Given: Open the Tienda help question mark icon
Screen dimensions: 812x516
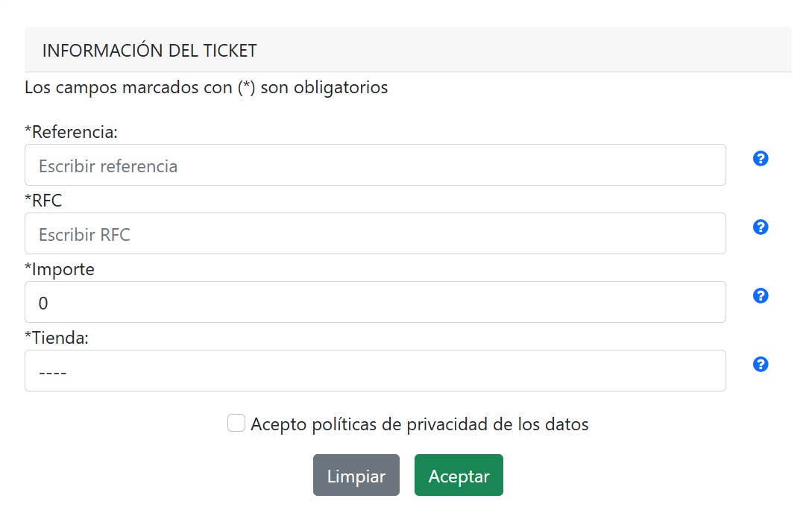Looking at the screenshot, I should coord(761,364).
